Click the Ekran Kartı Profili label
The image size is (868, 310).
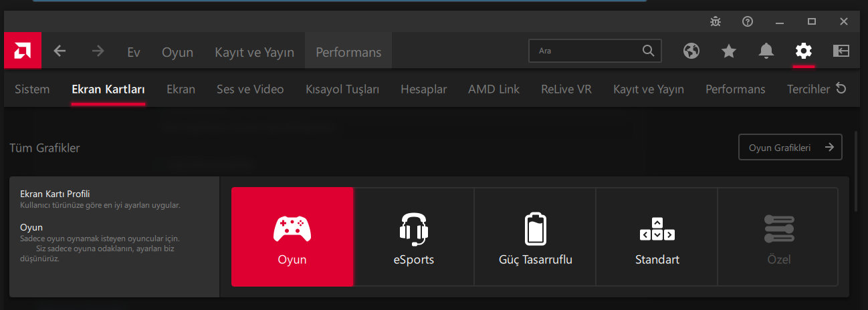(55, 194)
